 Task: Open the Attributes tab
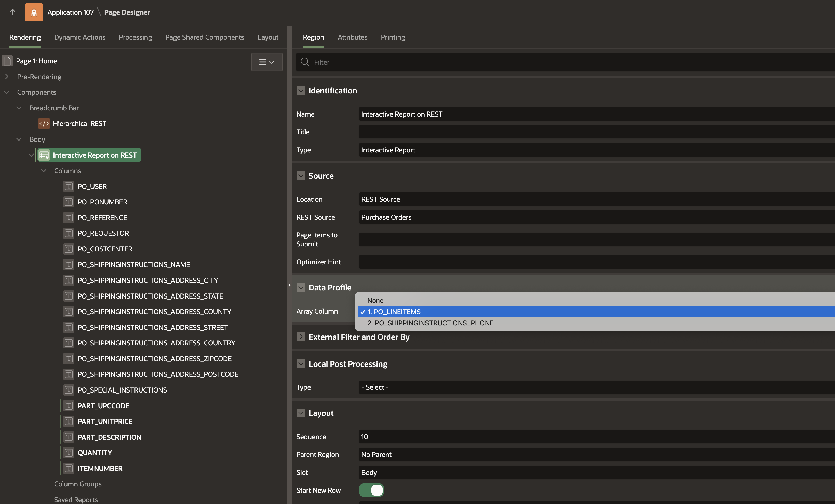pos(352,37)
